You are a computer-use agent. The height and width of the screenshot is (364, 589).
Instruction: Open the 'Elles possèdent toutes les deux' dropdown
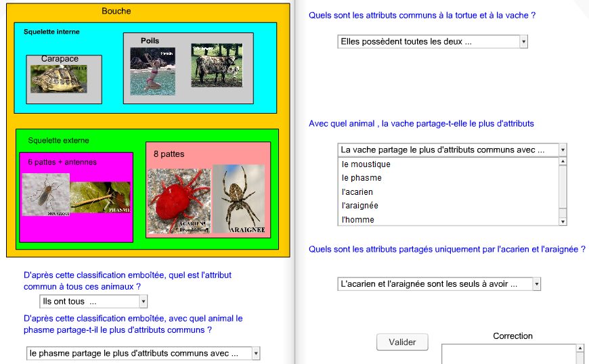click(x=432, y=42)
